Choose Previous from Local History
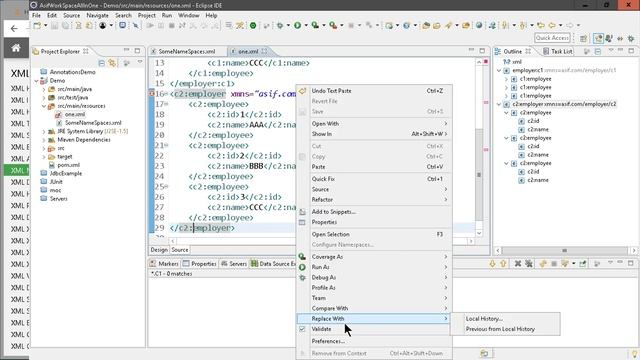640x360 pixels. click(500, 329)
